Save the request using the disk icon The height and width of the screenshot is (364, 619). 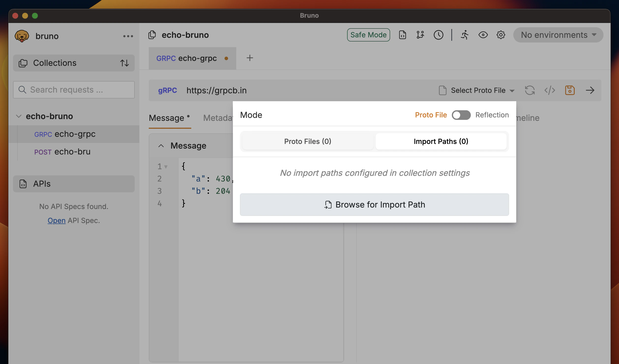[570, 90]
